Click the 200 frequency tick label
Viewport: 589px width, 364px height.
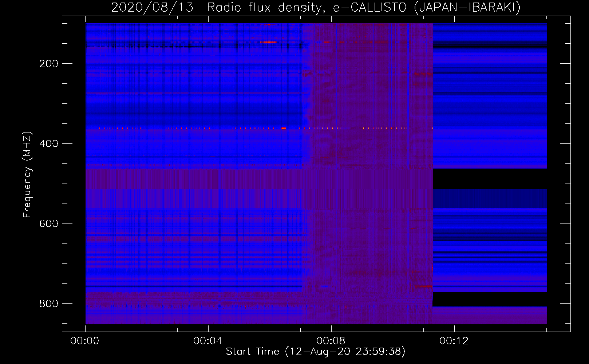point(49,64)
